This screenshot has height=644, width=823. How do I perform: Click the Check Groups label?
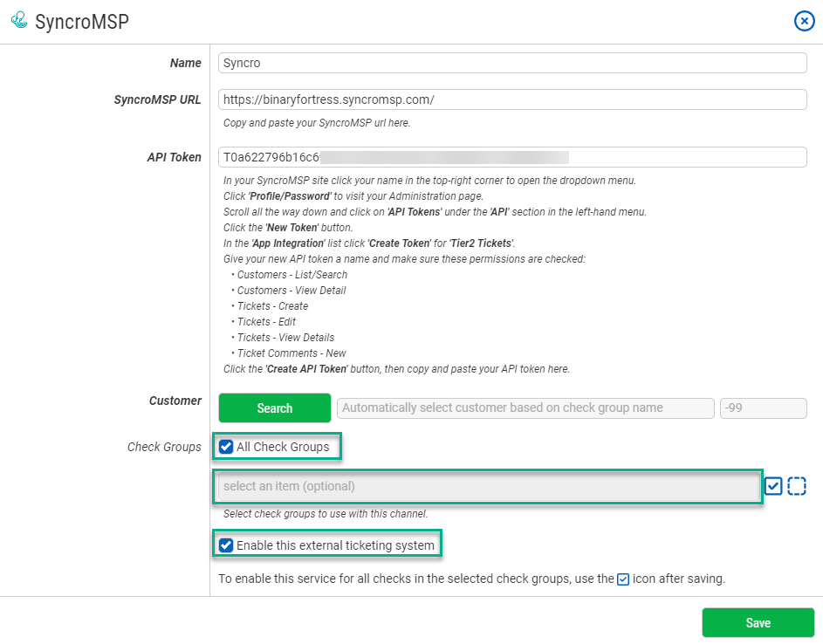[164, 447]
